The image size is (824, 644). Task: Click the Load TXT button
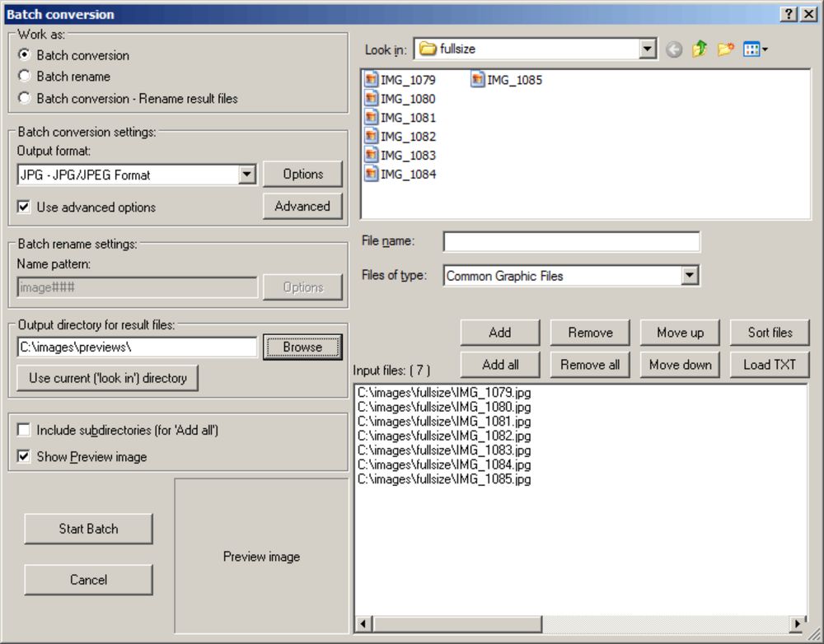(x=770, y=365)
